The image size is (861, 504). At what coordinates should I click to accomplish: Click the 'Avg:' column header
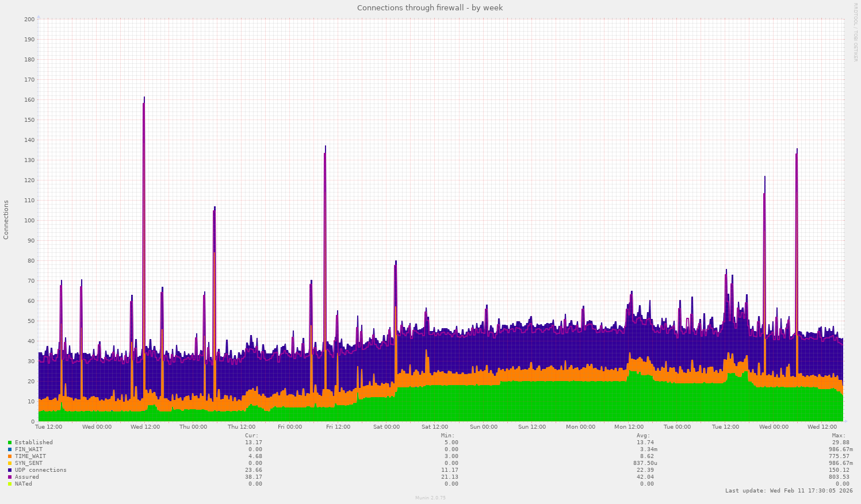pos(644,436)
